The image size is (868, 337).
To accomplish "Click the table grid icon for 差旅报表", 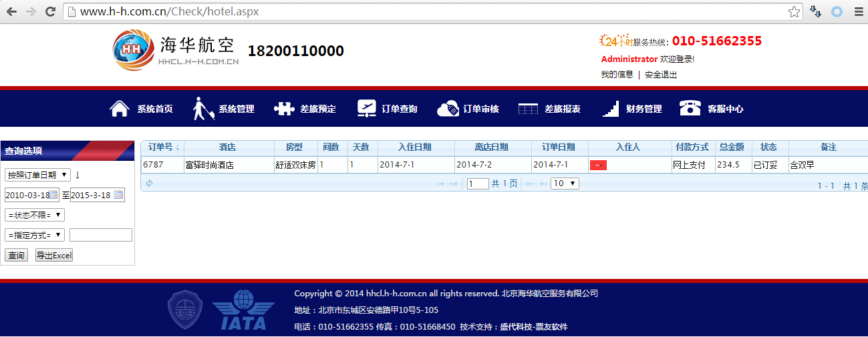I will click(x=529, y=109).
